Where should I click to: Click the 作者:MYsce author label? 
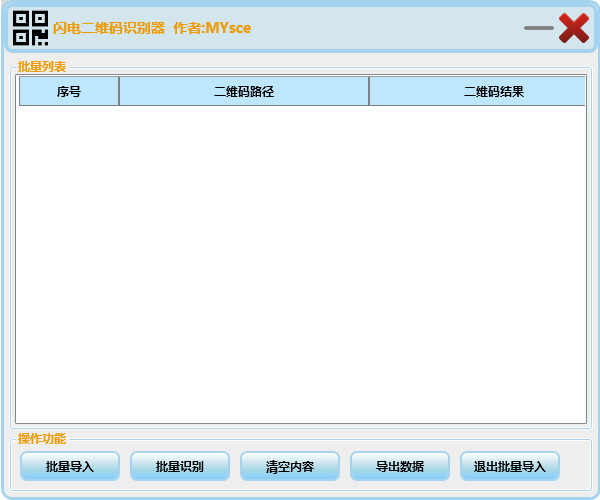point(212,28)
